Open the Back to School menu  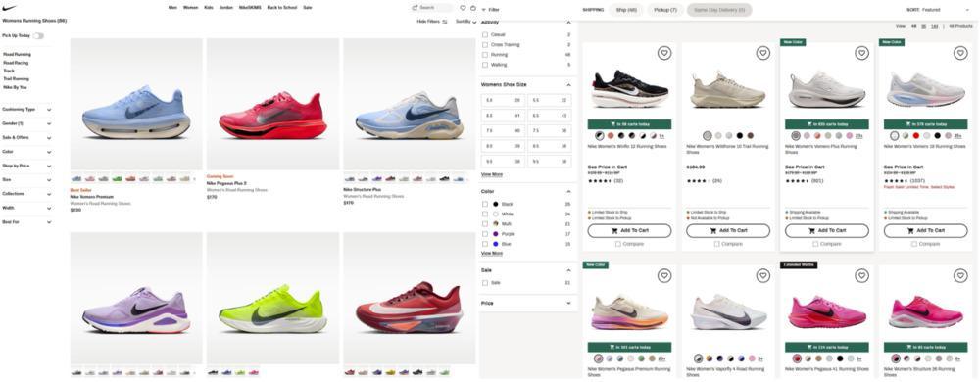[x=282, y=8]
